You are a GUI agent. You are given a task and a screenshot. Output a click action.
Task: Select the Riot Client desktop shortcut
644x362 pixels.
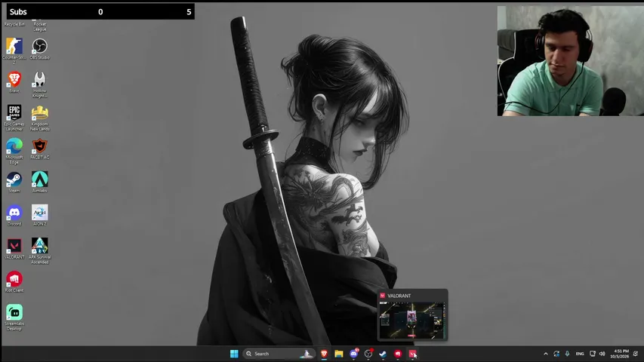click(14, 281)
